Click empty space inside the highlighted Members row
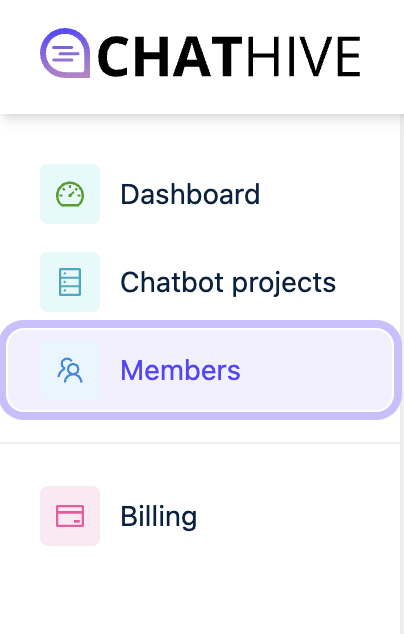 tap(315, 370)
